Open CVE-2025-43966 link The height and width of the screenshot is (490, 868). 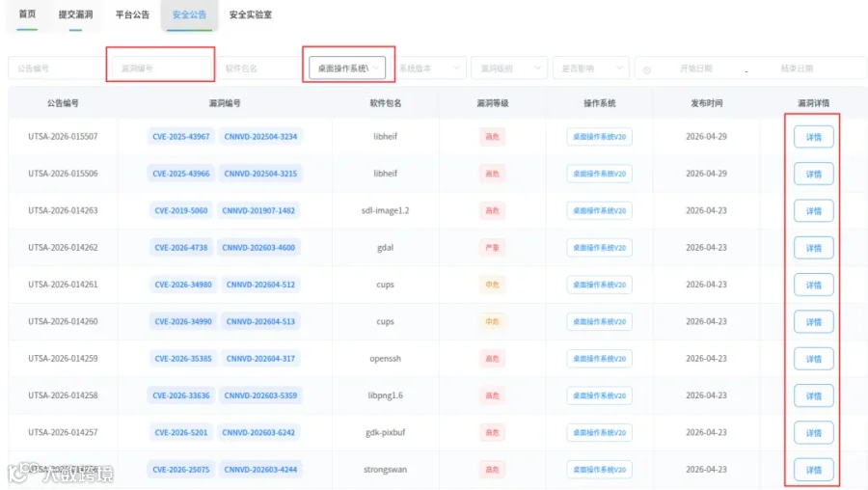[181, 174]
